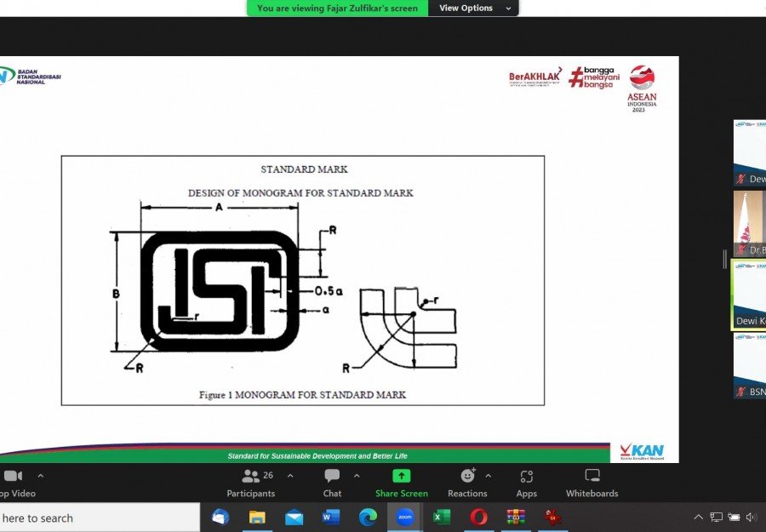Open the Zoom Apps panel

click(x=526, y=482)
